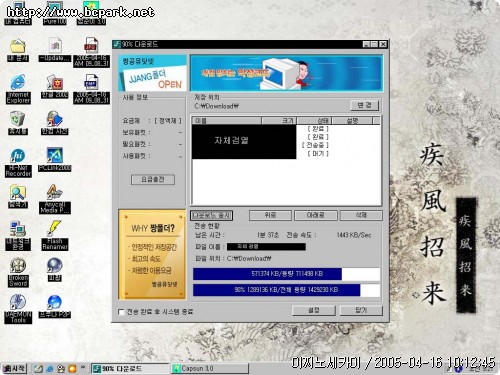
Task: Sort by the 이름 column header
Action: [227, 121]
